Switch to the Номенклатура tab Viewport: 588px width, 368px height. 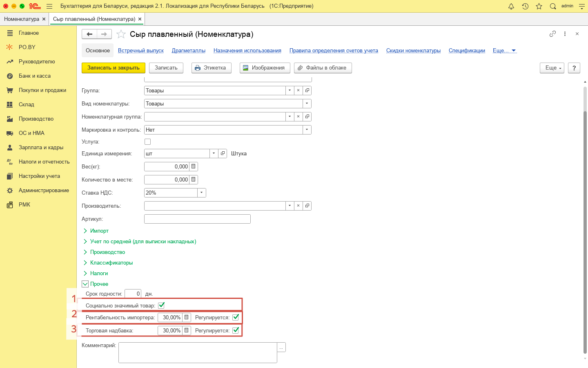(22, 19)
